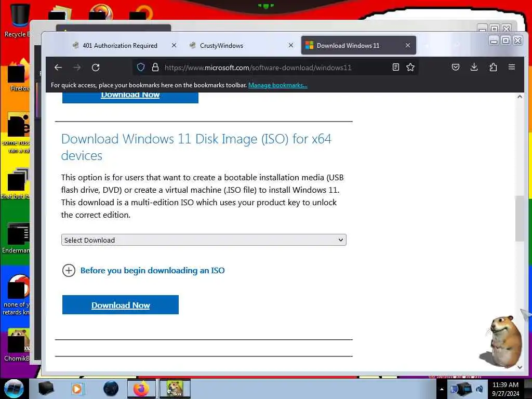Click Download Now below the ISO dropdown
Image resolution: width=532 pixels, height=399 pixels.
121,304
